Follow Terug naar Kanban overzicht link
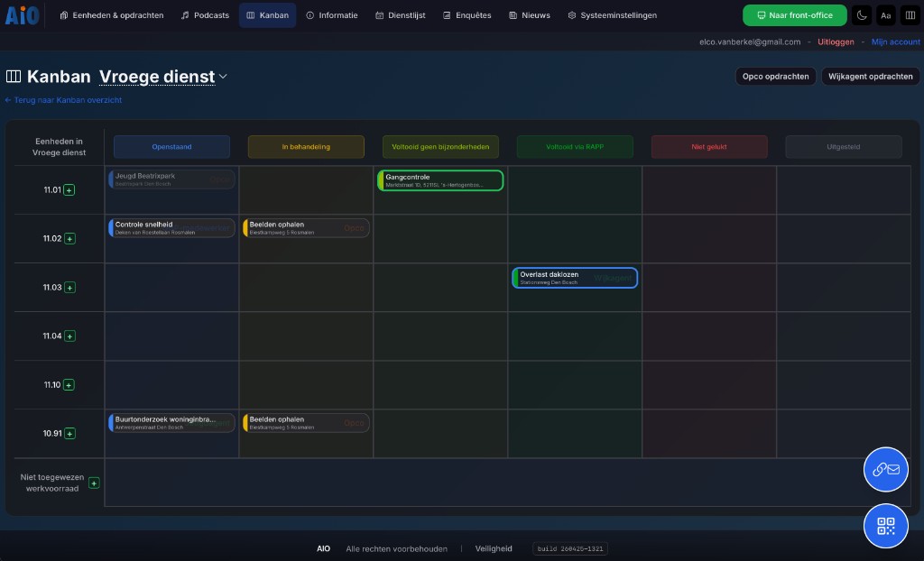Image resolution: width=924 pixels, height=561 pixels. 63,100
